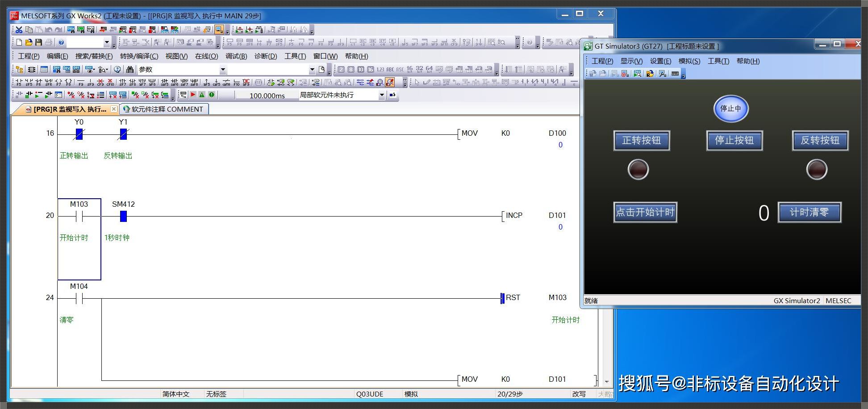Image resolution: width=868 pixels, height=409 pixels.
Task: Click the 点击开始计时 button
Action: (x=645, y=212)
